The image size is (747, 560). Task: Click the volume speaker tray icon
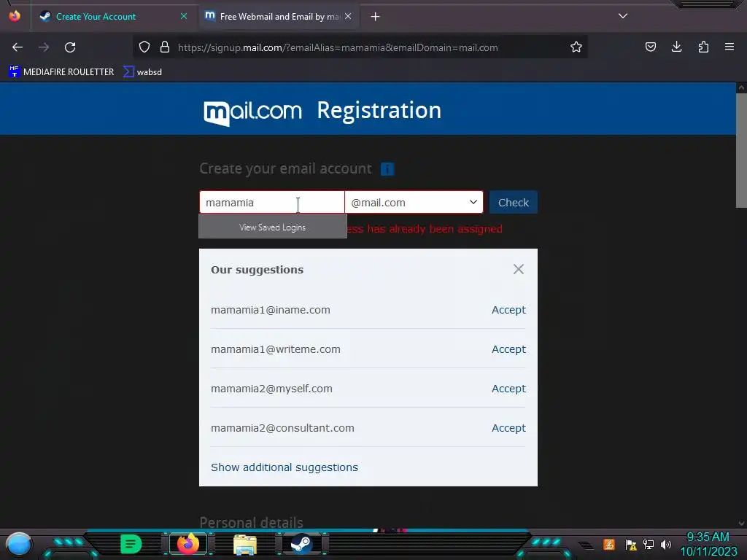point(666,544)
